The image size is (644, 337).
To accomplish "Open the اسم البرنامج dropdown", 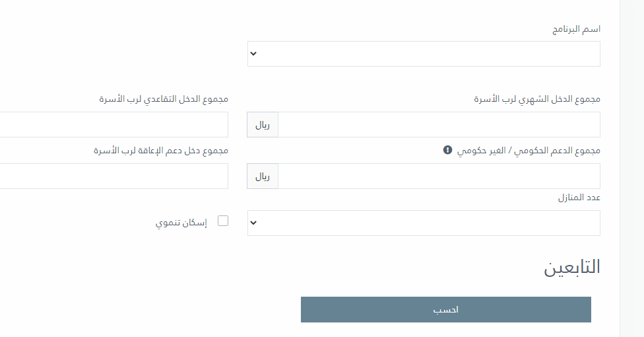I will [424, 54].
